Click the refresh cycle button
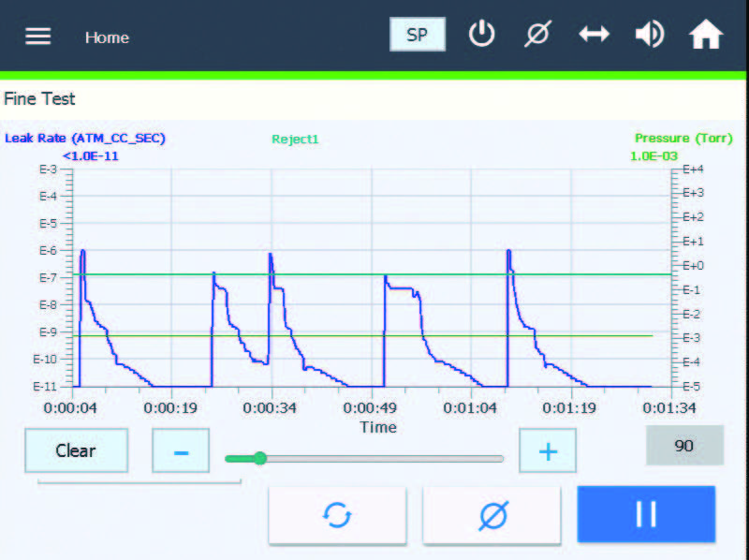The image size is (749, 560). coord(337,515)
